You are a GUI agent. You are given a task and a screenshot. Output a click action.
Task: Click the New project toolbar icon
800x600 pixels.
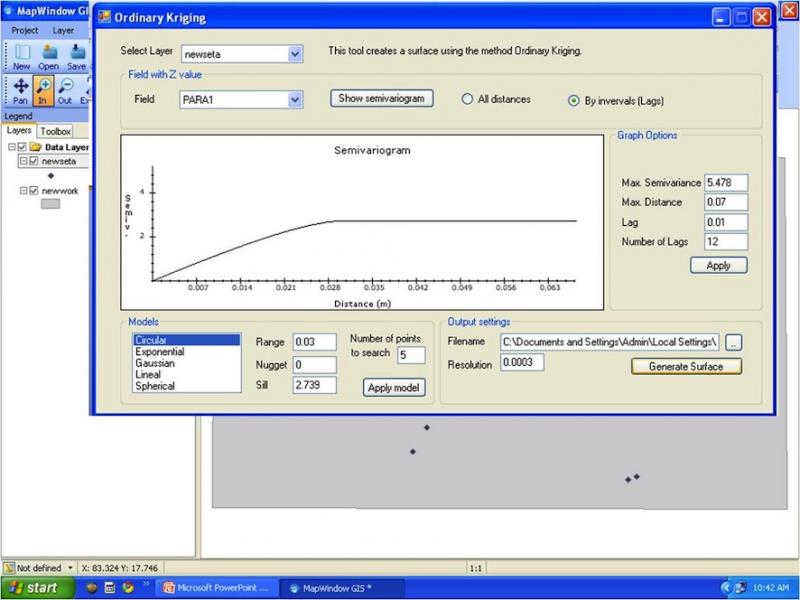(x=22, y=55)
